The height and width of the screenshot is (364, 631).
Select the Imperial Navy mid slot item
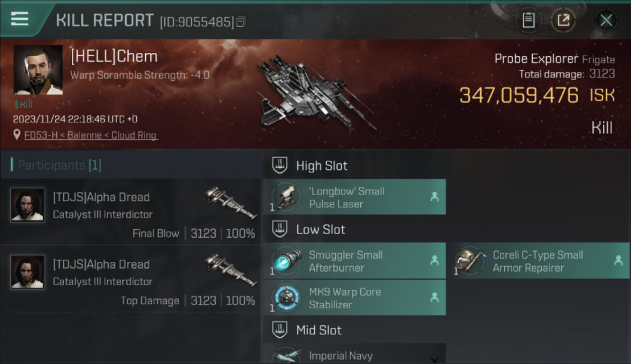[354, 354]
